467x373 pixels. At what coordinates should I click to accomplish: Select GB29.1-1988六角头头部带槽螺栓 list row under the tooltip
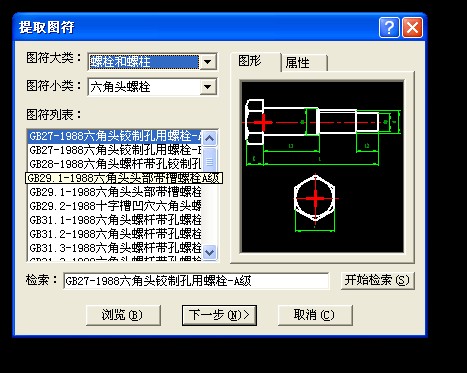coord(115,192)
